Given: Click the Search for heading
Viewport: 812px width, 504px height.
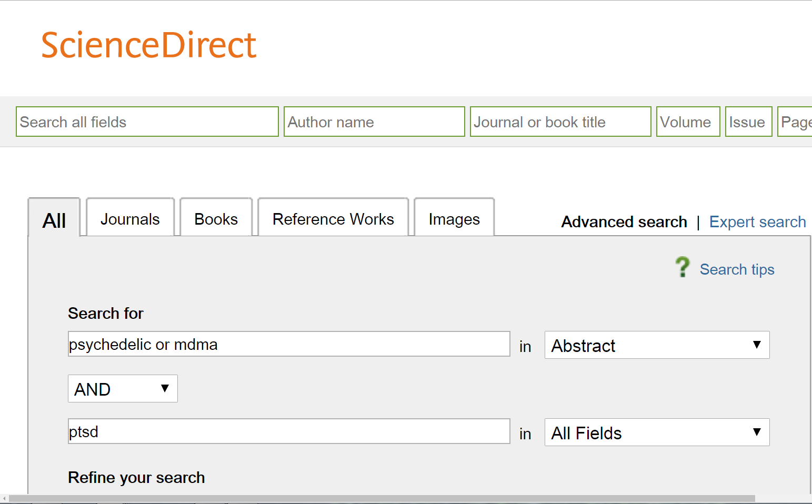Looking at the screenshot, I should pos(106,314).
